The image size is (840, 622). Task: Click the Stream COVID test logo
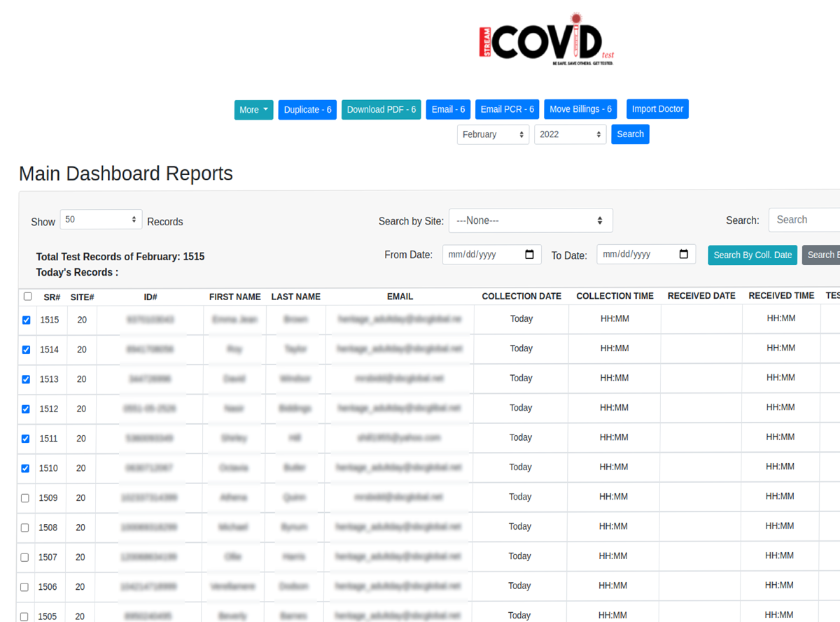(547, 41)
